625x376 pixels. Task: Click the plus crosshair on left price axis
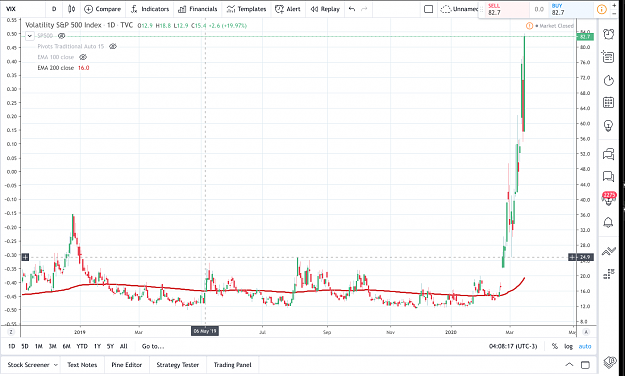point(25,257)
